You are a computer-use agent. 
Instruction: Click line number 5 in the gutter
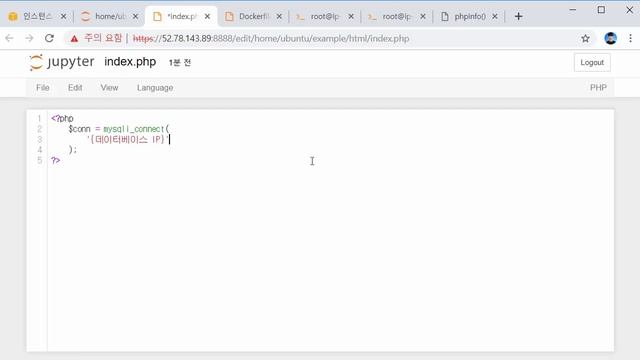pyautogui.click(x=40, y=160)
